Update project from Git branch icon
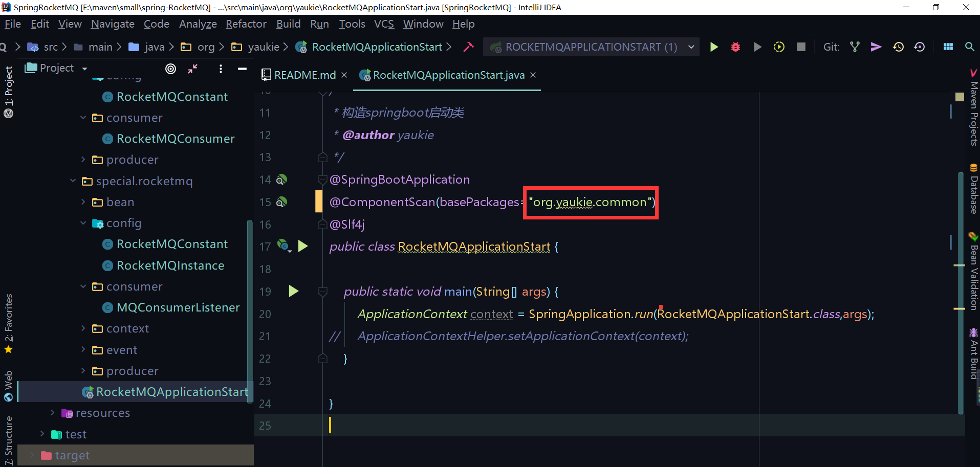The width and height of the screenshot is (980, 467). click(x=855, y=47)
